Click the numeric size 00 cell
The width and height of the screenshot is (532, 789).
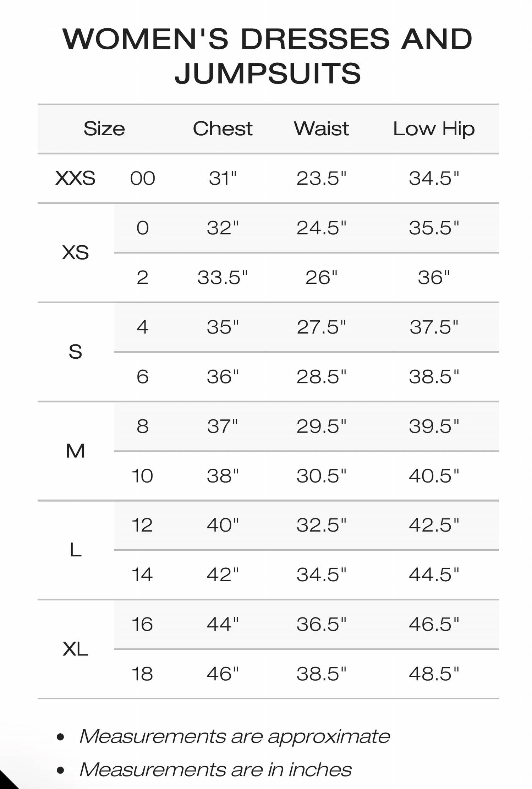click(x=142, y=178)
